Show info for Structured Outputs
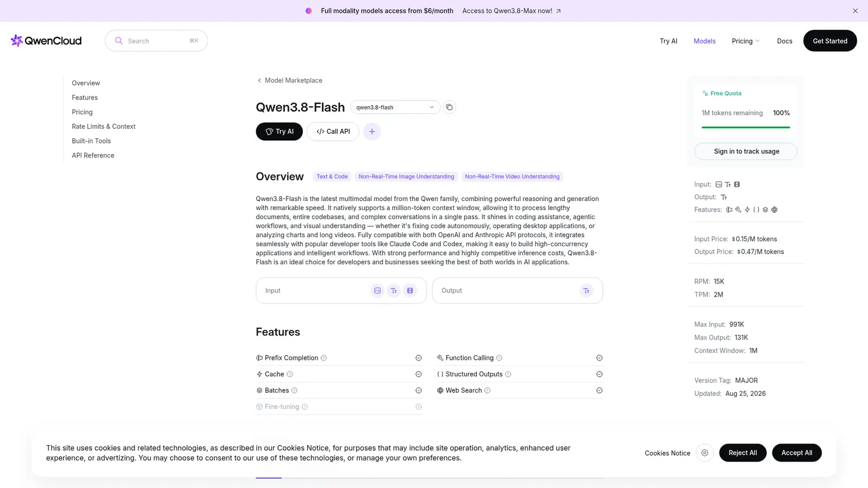This screenshot has height=488, width=868. 508,374
